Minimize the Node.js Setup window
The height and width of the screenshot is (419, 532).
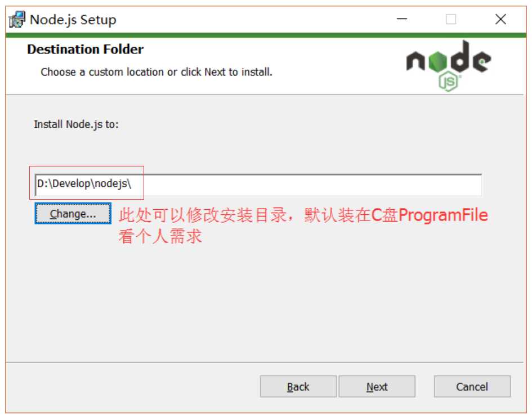click(402, 19)
